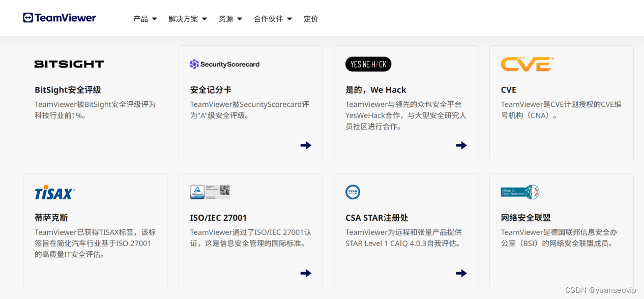
Task: Click the arrow in the 是的, We Hack card
Action: click(x=461, y=145)
